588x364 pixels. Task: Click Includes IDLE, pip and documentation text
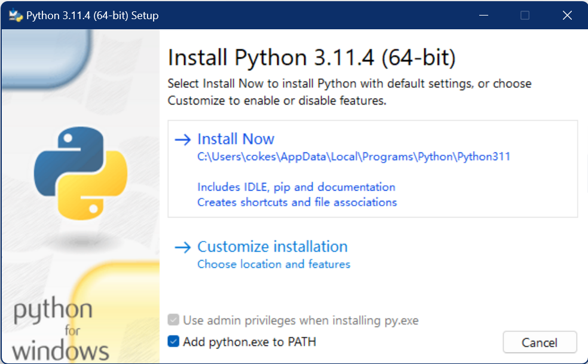pyautogui.click(x=296, y=187)
